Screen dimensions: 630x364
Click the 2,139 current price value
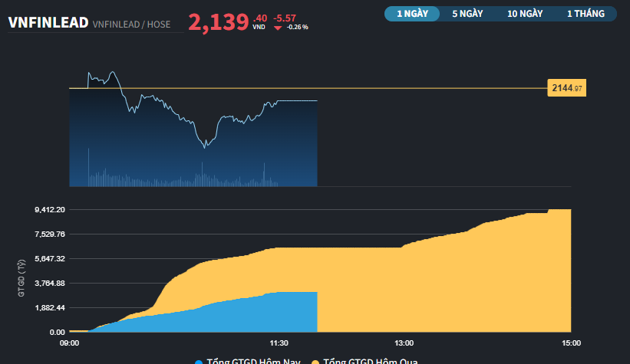click(x=219, y=22)
